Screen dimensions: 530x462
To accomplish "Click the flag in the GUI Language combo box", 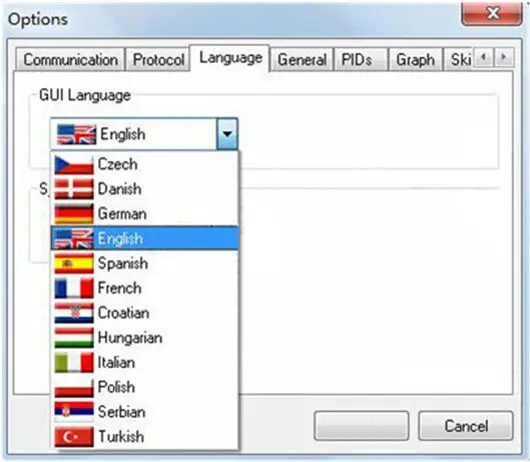I will pos(76,134).
